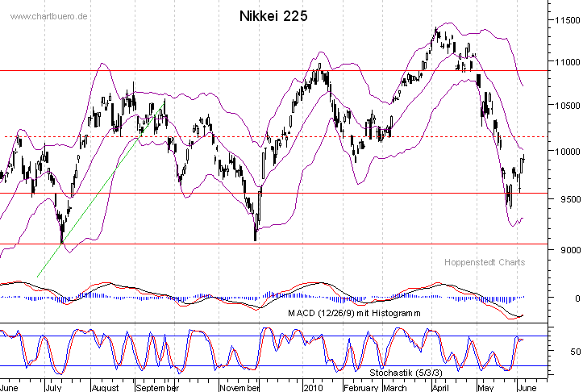Viewport: 583px width, 392px height.
Task: Click the July month label
Action: [x=53, y=388]
